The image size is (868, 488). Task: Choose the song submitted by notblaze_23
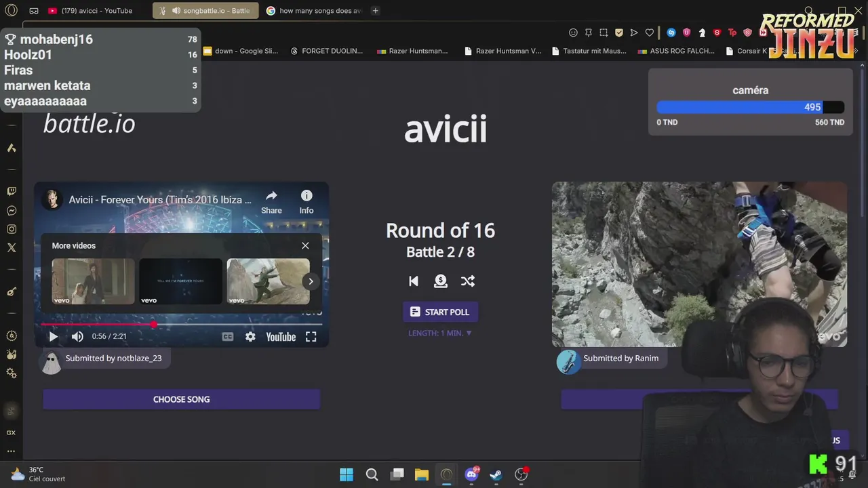tap(181, 399)
